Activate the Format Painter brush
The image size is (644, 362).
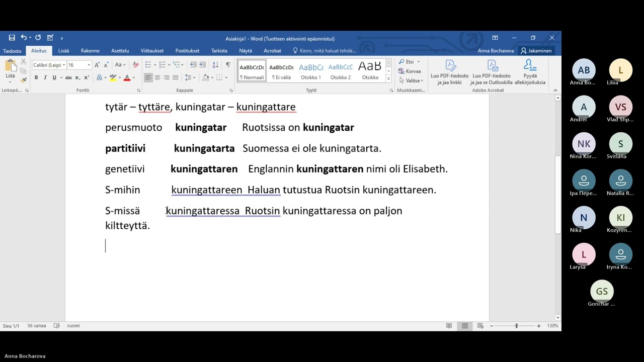(23, 79)
